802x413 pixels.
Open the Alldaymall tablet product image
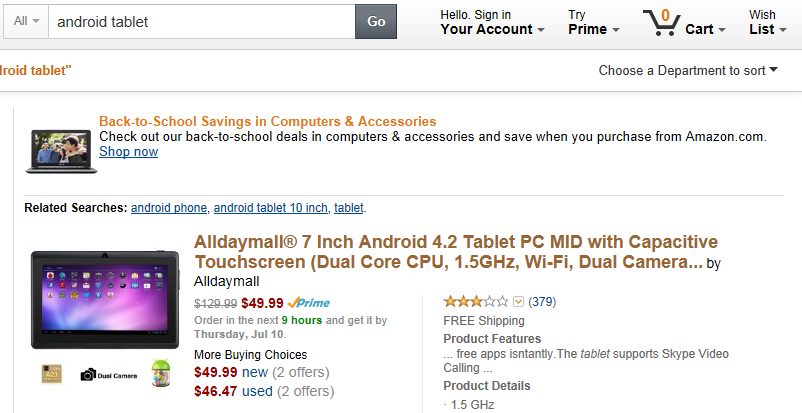coord(105,298)
